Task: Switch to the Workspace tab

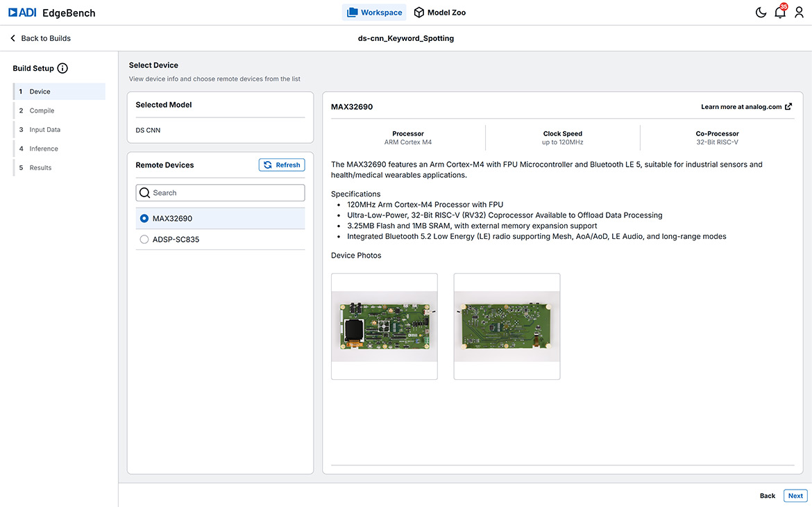Action: pyautogui.click(x=374, y=13)
